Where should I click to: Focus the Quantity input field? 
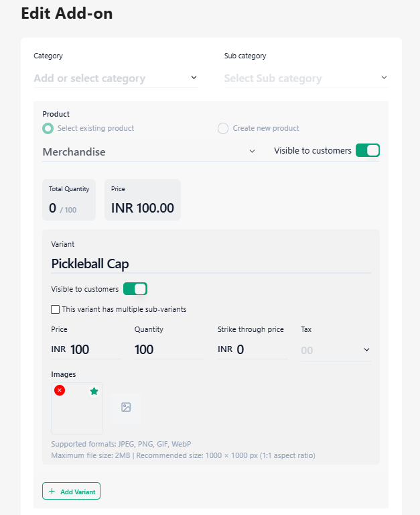(169, 349)
